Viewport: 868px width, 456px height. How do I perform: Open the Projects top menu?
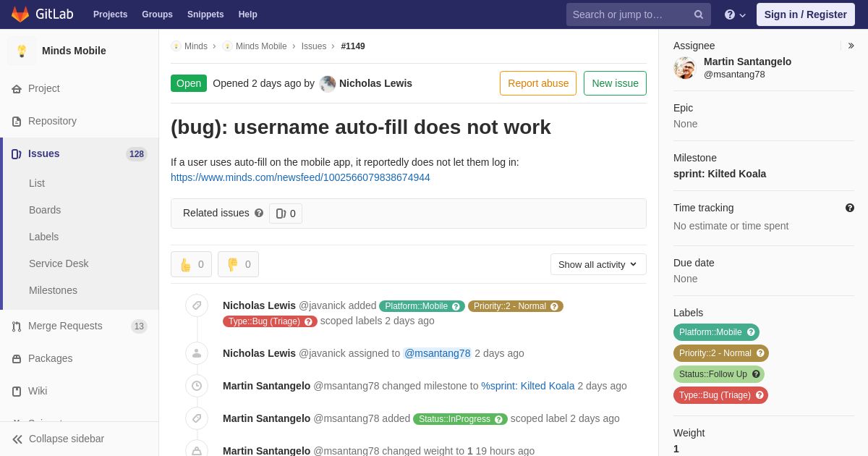110,14
